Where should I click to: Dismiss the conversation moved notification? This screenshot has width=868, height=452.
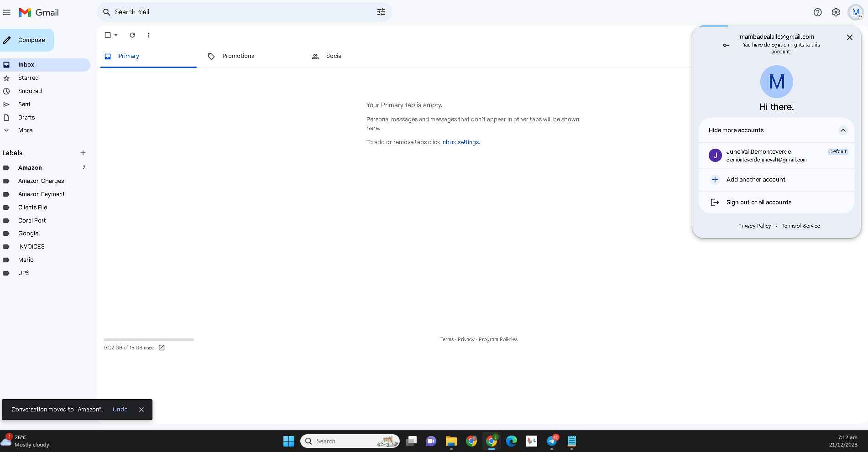tap(141, 410)
